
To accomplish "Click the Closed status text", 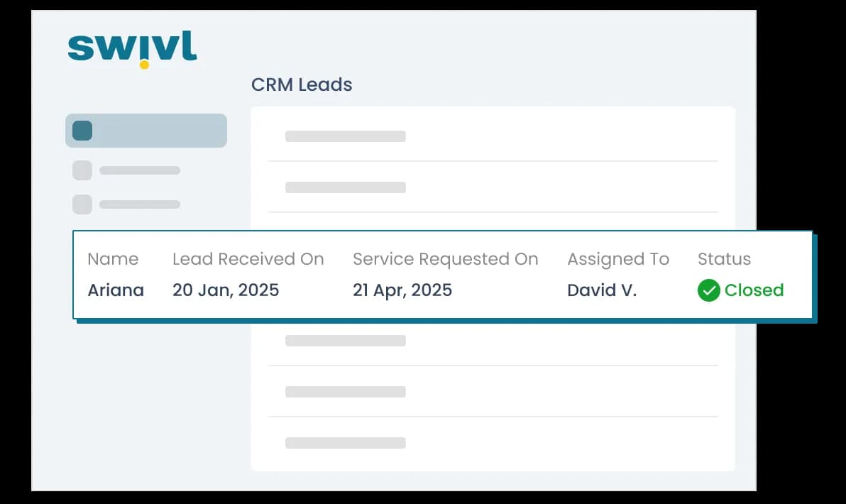I will click(754, 290).
